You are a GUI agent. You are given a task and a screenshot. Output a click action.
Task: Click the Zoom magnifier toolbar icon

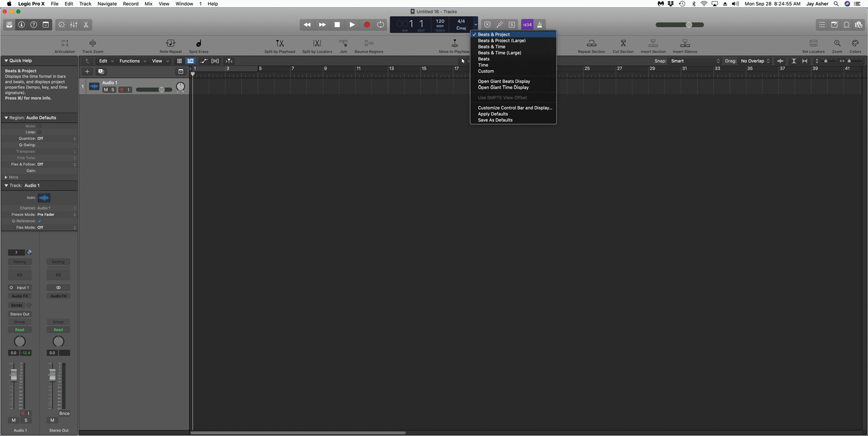[x=837, y=43]
